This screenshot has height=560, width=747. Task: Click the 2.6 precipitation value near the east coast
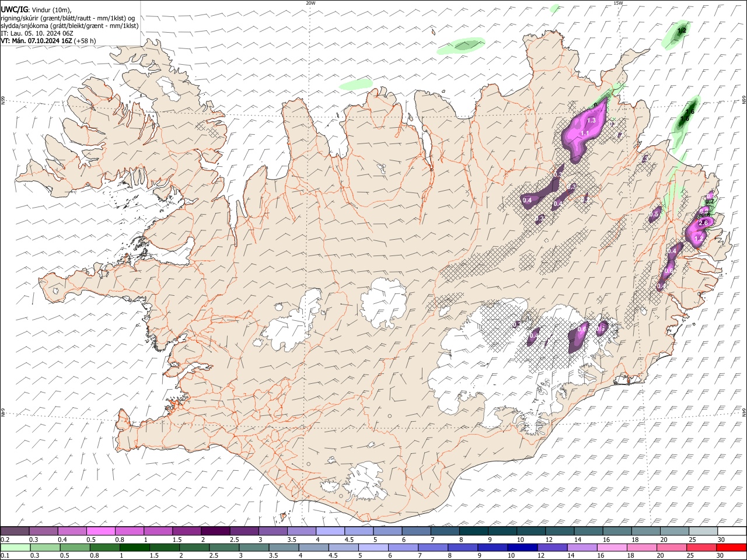coord(703,223)
